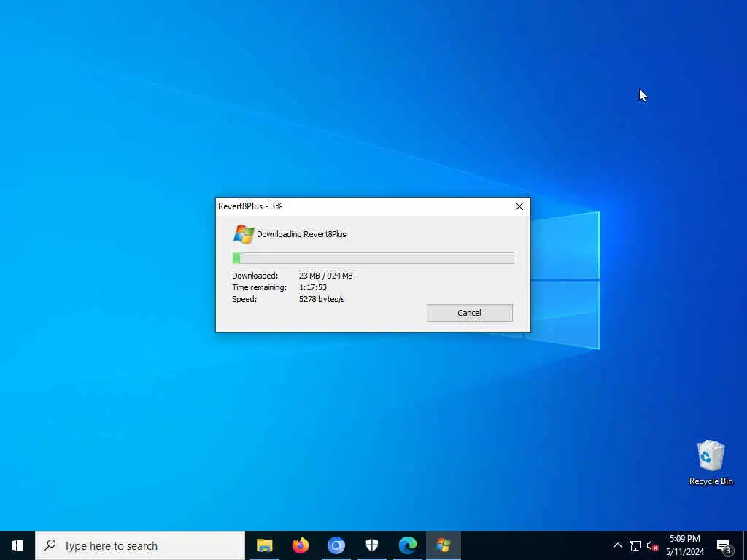Open the Chromium browser taskbar icon
The image size is (747, 560).
tap(336, 545)
